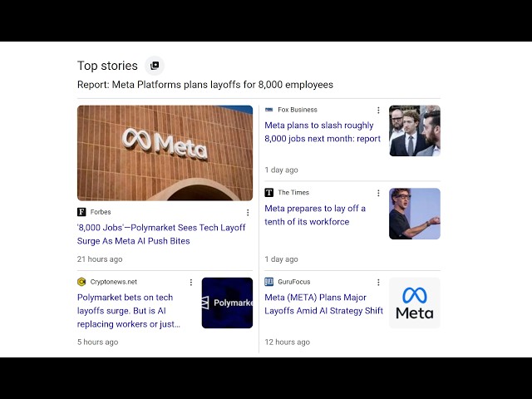
Task: Open the GuruFocus story options menu
Action: [378, 283]
